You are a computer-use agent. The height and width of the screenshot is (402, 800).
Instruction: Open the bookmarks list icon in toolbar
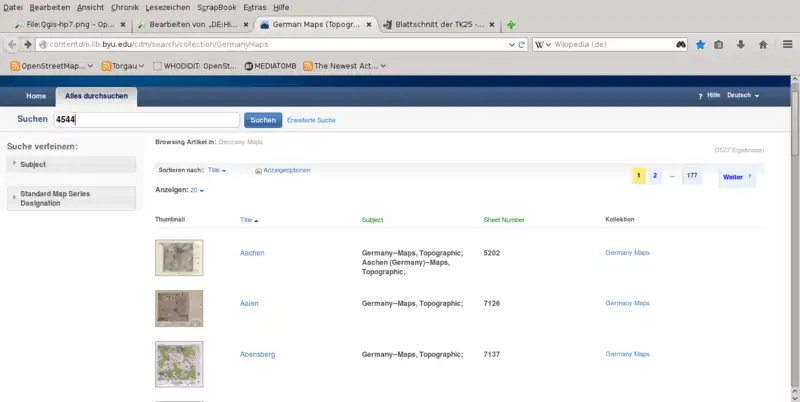click(719, 44)
